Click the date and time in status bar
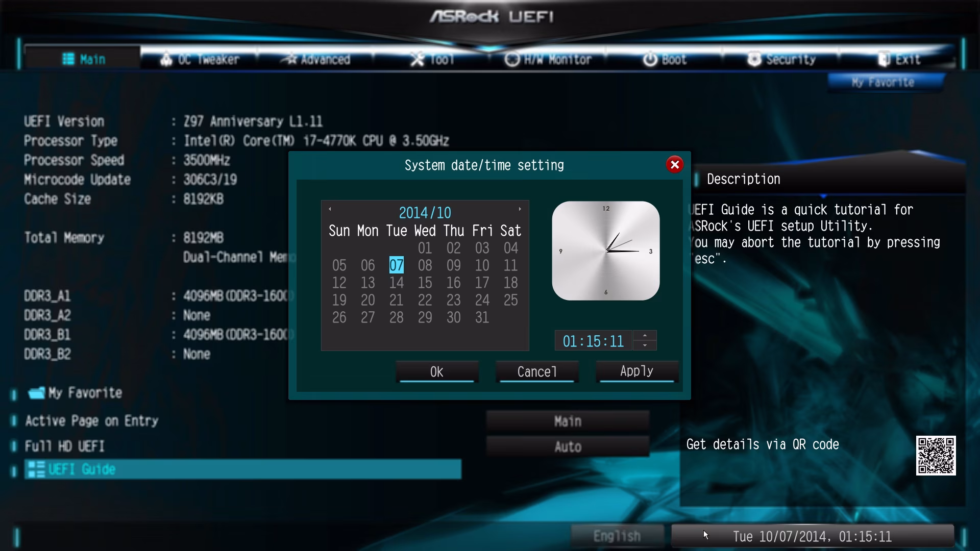The width and height of the screenshot is (980, 551). pos(812,536)
